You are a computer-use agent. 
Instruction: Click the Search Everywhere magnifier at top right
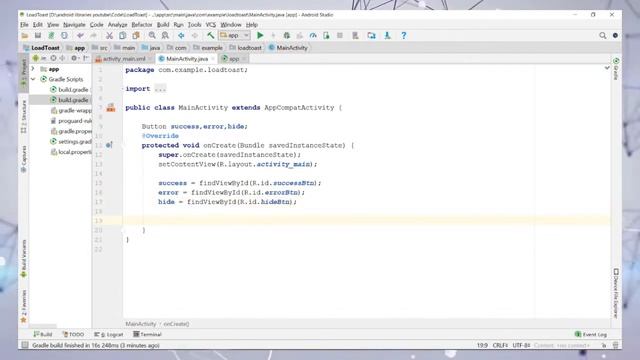(602, 36)
